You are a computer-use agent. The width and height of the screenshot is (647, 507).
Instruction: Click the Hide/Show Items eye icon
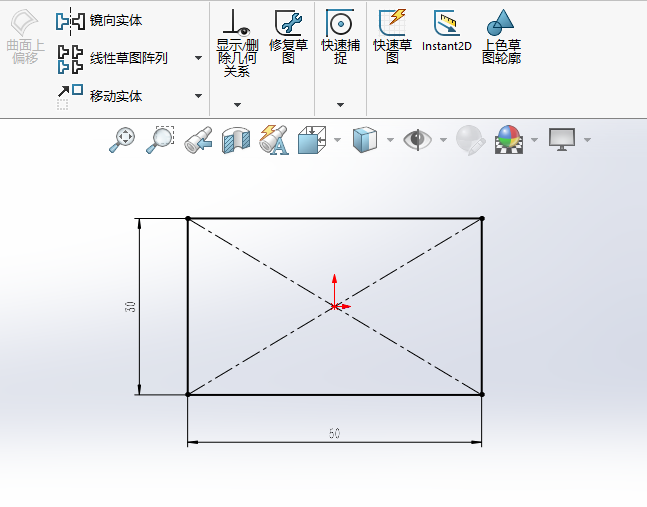click(x=418, y=139)
